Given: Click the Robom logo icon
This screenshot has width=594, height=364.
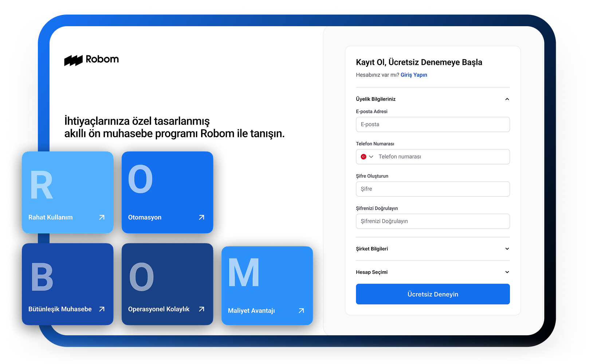Looking at the screenshot, I should click(x=74, y=60).
